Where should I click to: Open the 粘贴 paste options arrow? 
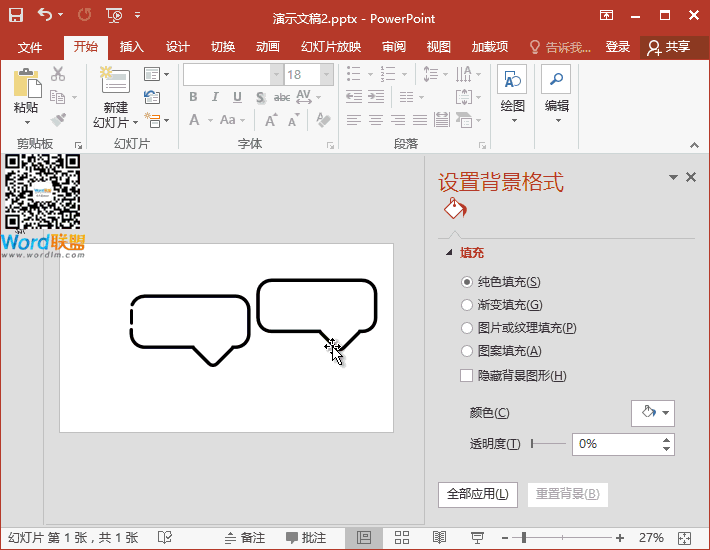27,122
